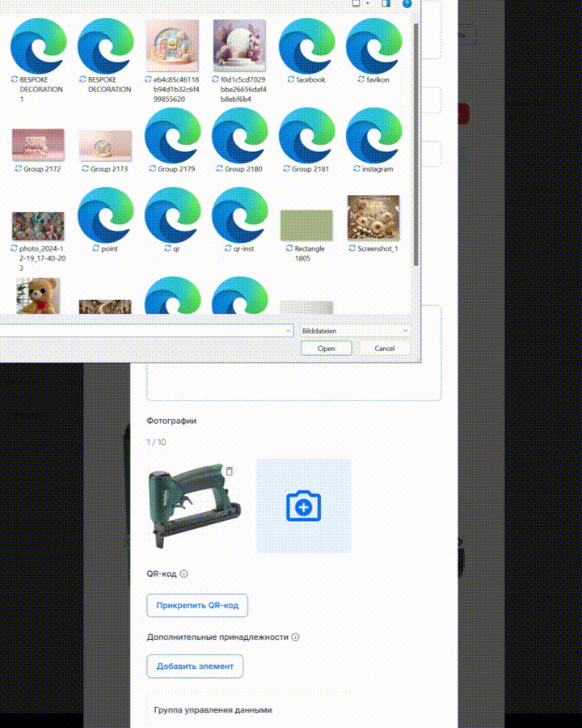This screenshot has height=728, width=582.
Task: Select the Group 2173 image
Action: click(105, 146)
